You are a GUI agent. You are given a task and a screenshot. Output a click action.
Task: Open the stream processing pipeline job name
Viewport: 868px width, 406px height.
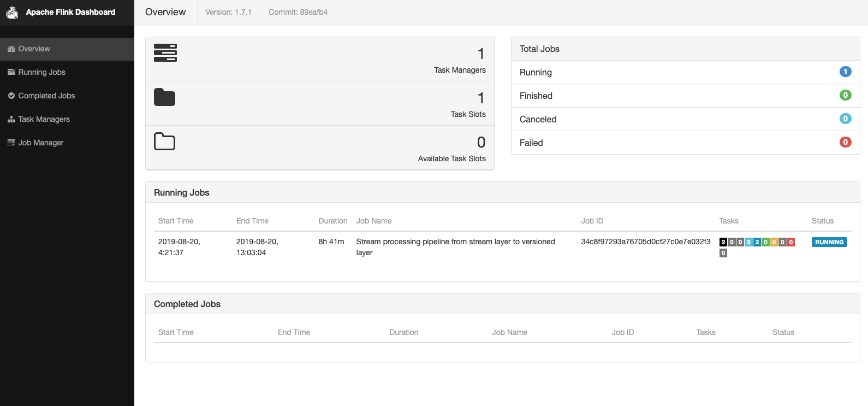[x=455, y=247]
